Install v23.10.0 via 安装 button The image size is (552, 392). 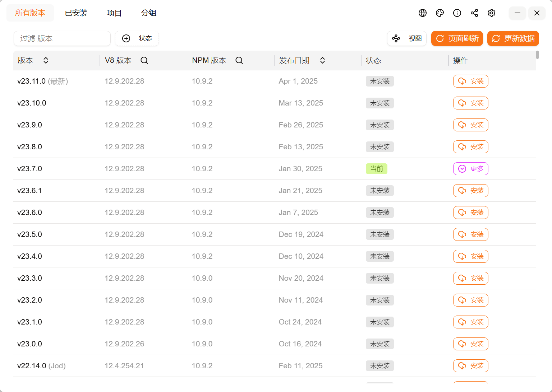(471, 103)
